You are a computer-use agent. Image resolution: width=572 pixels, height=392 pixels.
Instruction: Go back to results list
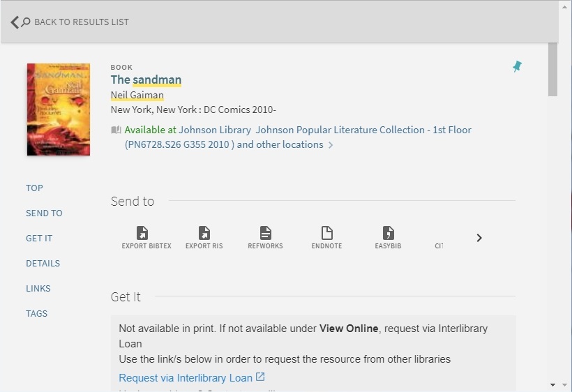[81, 22]
